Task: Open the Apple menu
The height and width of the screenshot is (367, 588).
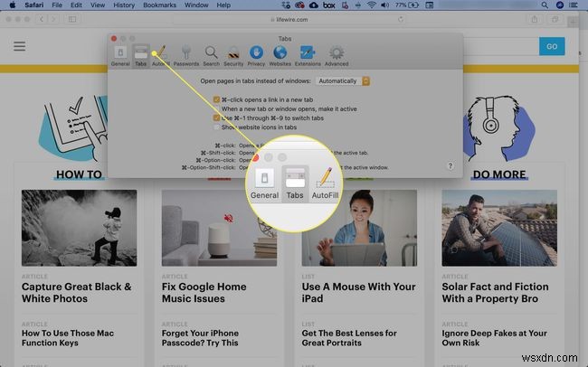Action: click(12, 5)
